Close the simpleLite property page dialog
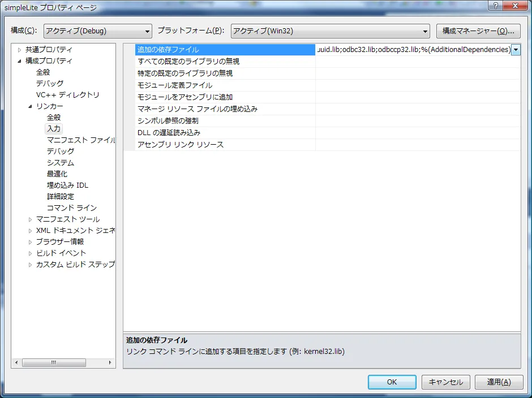 (x=516, y=6)
